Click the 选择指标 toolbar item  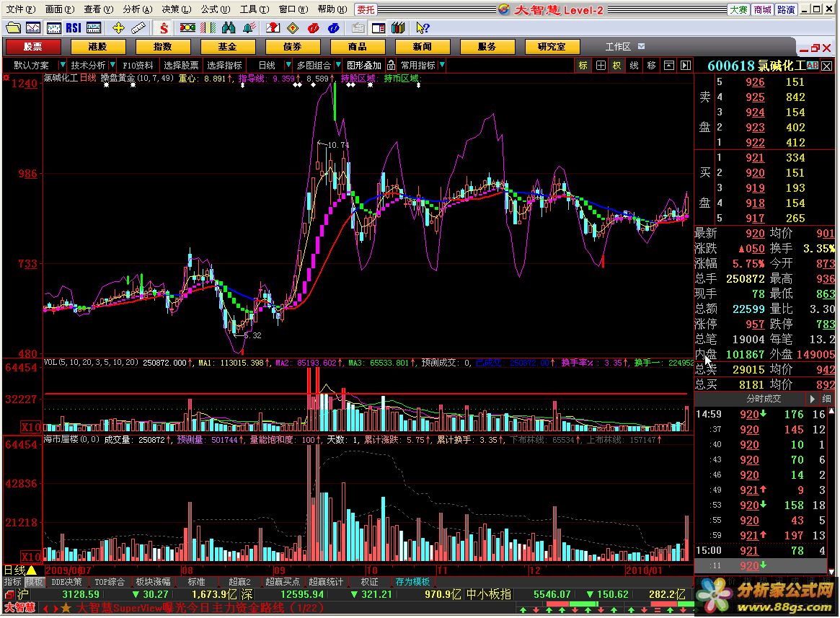click(x=224, y=66)
